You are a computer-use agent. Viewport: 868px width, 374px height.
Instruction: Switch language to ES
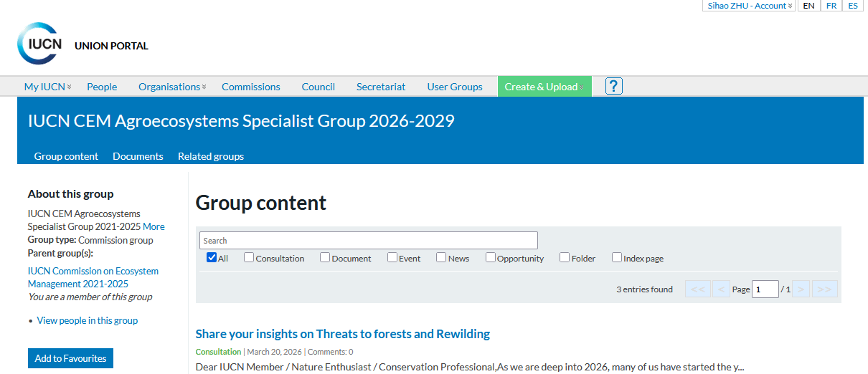853,6
